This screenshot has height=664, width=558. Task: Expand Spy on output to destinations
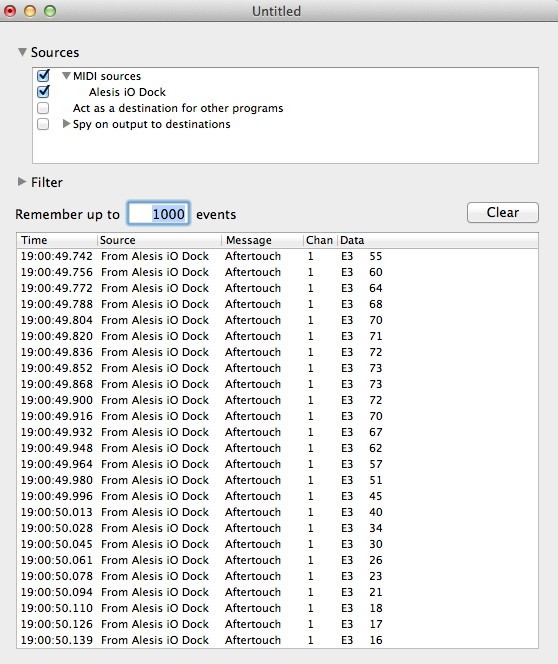click(66, 124)
